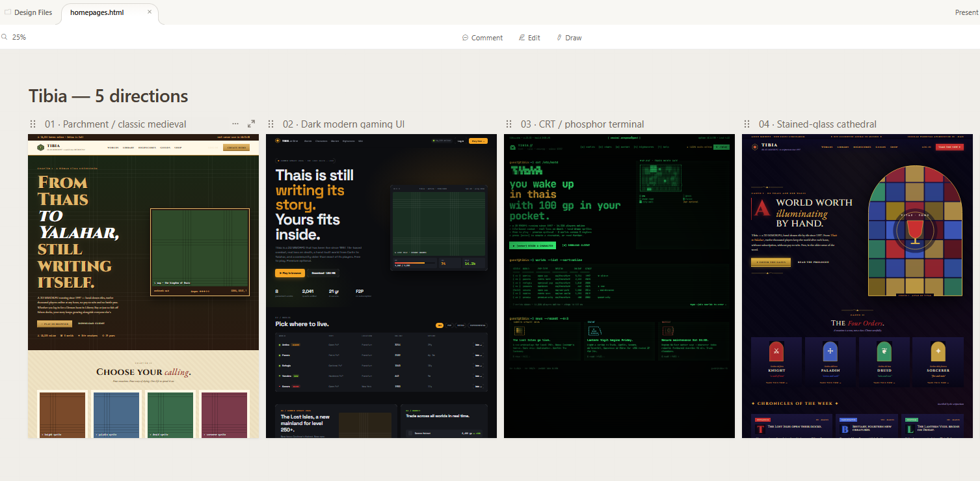The height and width of the screenshot is (481, 980).
Task: Click Download 180 MB button in Dark modern design
Action: [323, 273]
